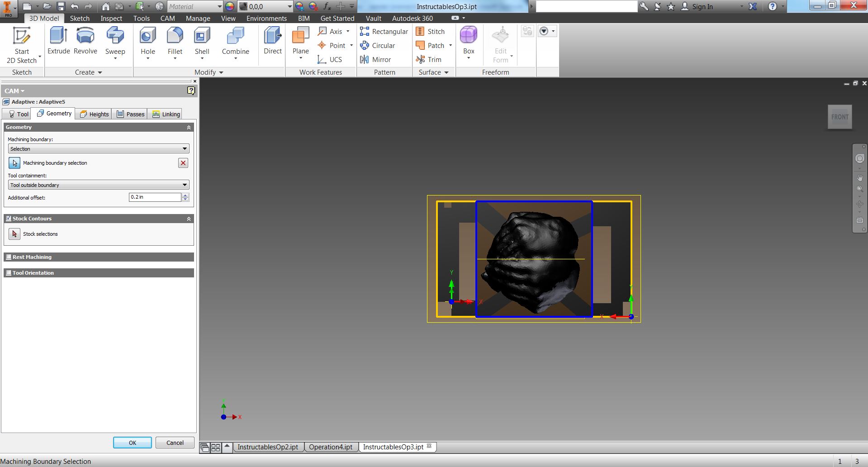Switch to the Passes tab
The width and height of the screenshot is (868, 467).
tap(130, 114)
